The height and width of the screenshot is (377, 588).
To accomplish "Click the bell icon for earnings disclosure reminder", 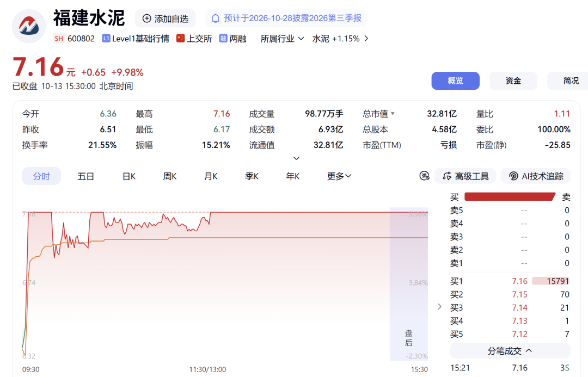I will pyautogui.click(x=215, y=18).
